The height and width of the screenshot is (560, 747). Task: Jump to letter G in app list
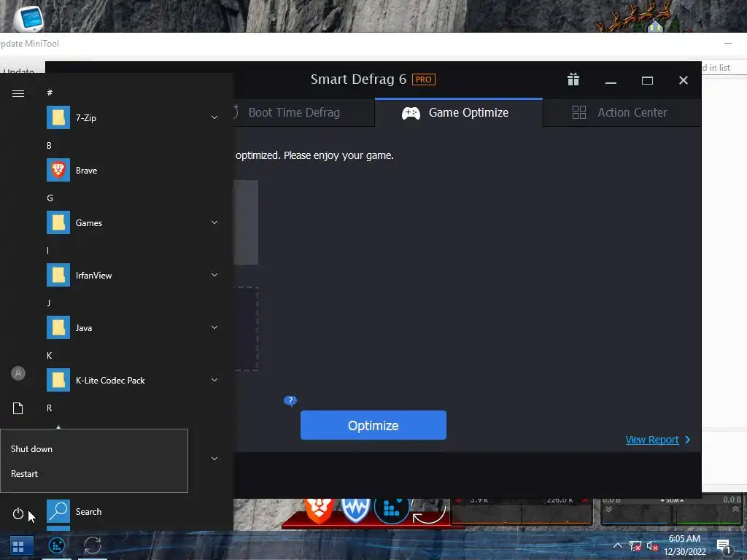point(50,198)
